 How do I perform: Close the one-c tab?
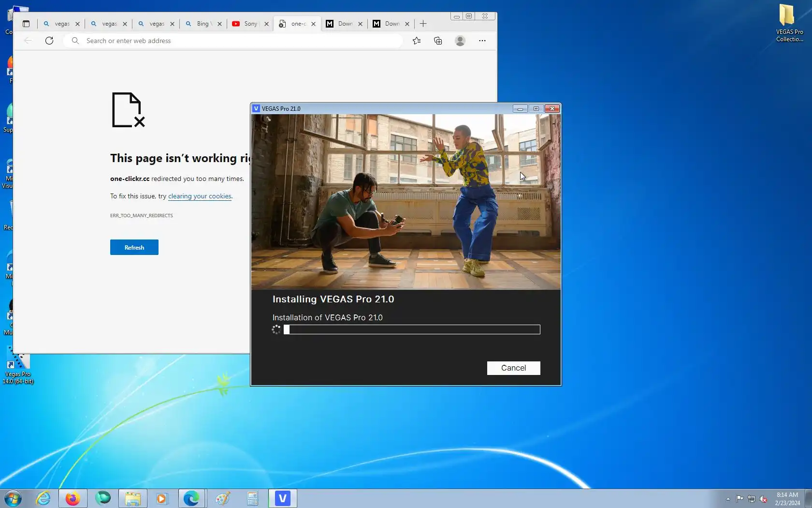[x=313, y=24]
